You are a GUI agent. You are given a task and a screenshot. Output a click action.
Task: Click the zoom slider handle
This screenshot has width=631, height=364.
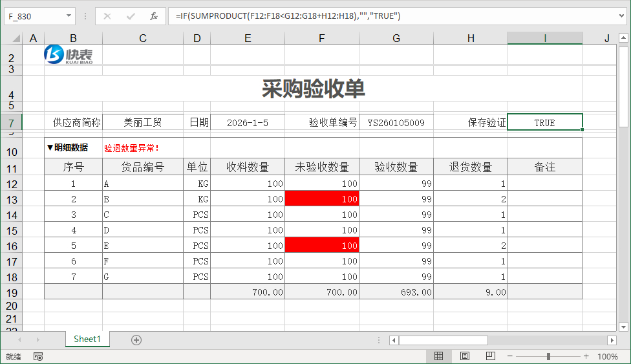pos(548,356)
